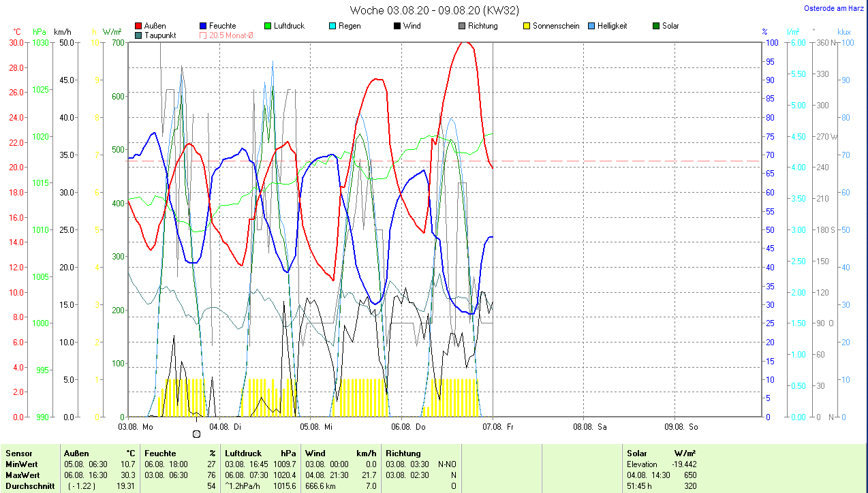The image size is (868, 493).
Task: Toggle the 20.5 Monat-Ø average line box
Action: coord(203,35)
